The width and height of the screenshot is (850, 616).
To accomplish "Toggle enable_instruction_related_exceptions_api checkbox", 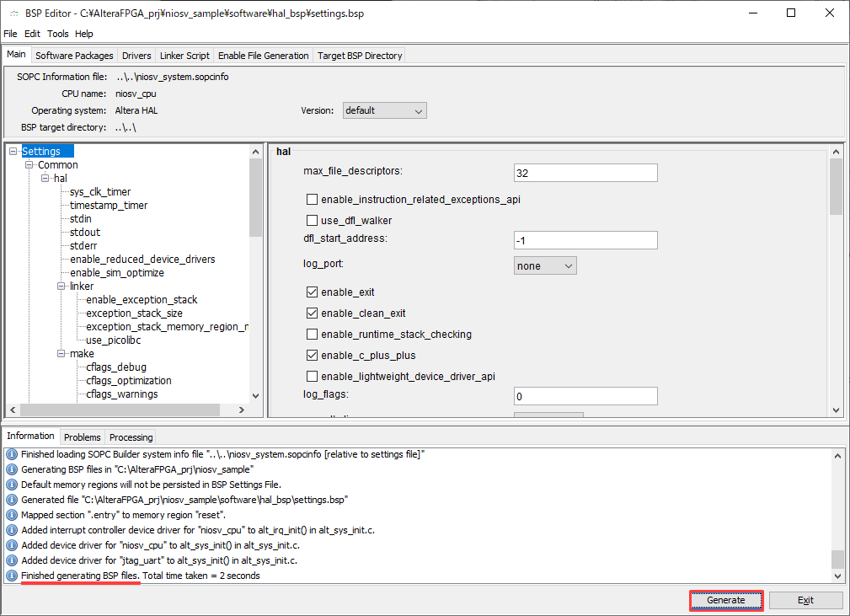I will (x=312, y=200).
